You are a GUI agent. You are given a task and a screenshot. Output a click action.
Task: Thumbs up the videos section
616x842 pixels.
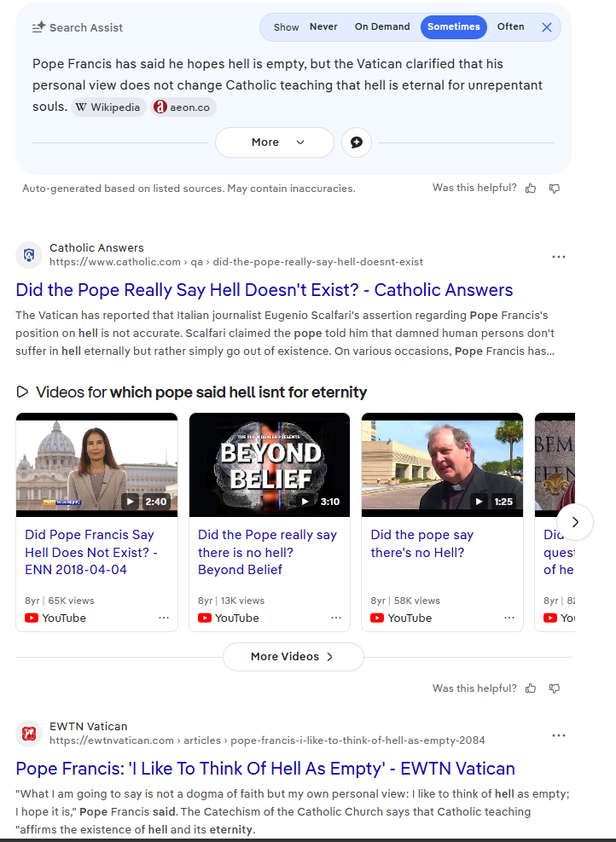(531, 688)
